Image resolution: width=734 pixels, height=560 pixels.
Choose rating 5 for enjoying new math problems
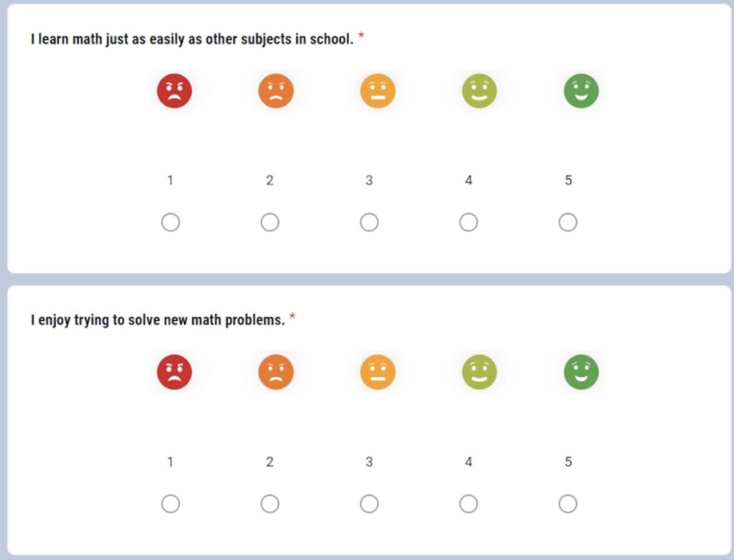(568, 504)
